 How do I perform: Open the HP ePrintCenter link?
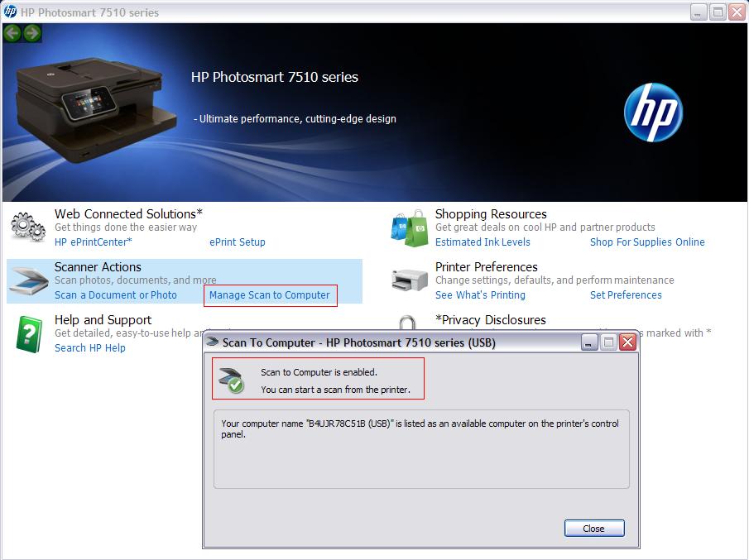pos(94,242)
